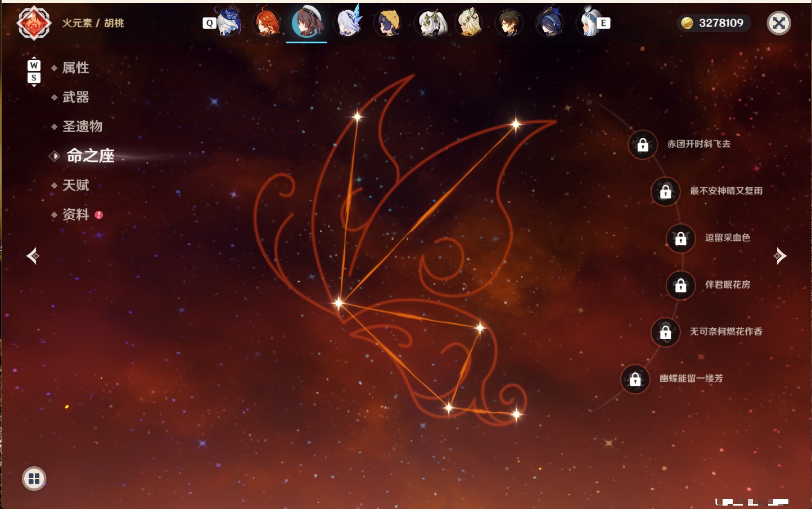Click the locked 赤团开时斜飞去 constellation icon

[x=643, y=145]
